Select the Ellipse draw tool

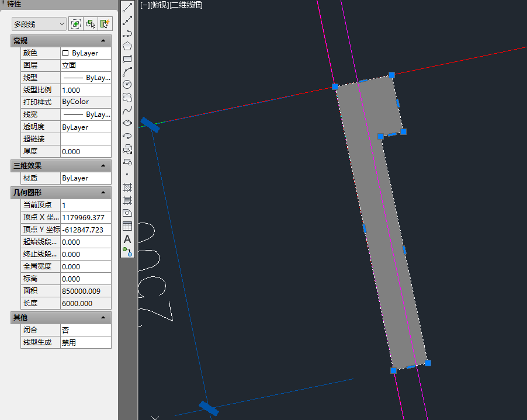coord(127,123)
